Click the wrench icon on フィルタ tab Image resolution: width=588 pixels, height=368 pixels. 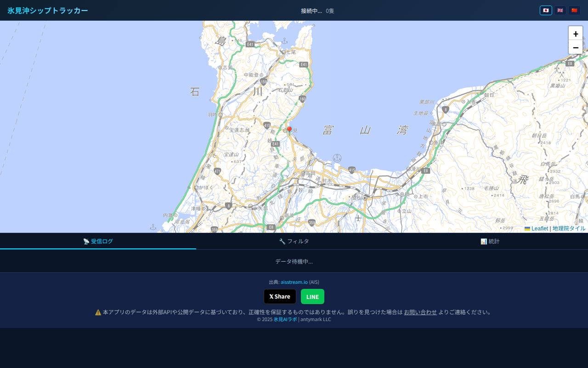[282, 241]
